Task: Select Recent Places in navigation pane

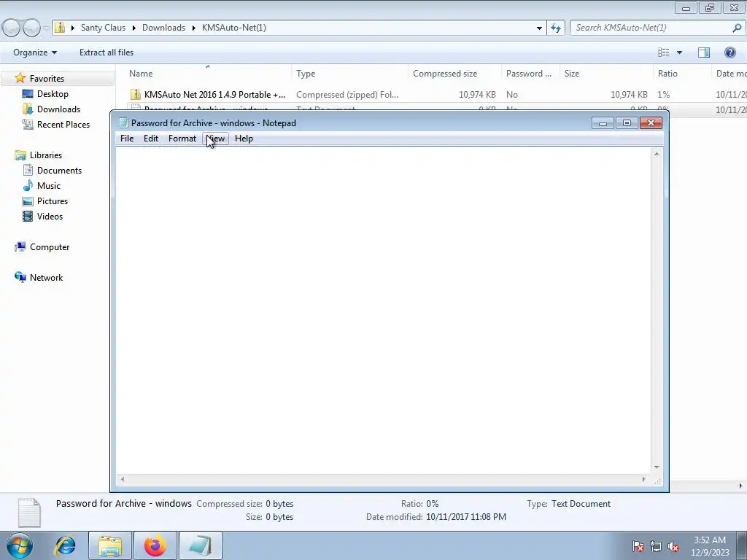Action: [63, 124]
